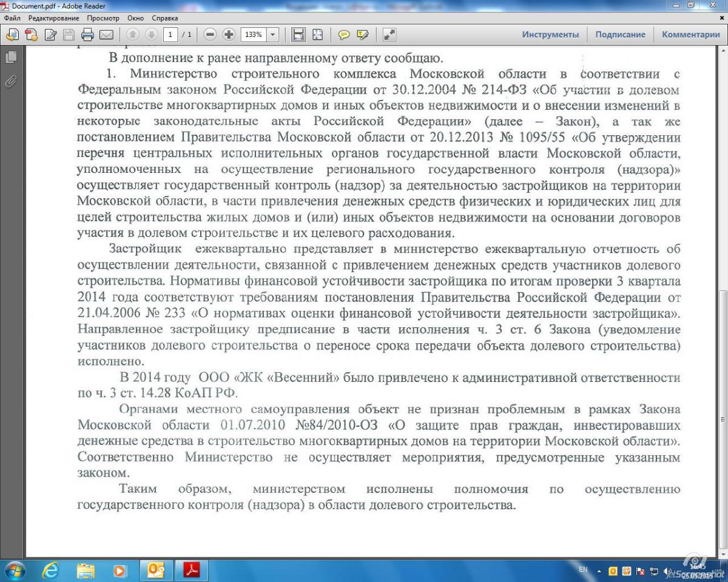The height and width of the screenshot is (582, 728).
Task: Open the Инструменты pane
Action: tap(550, 35)
